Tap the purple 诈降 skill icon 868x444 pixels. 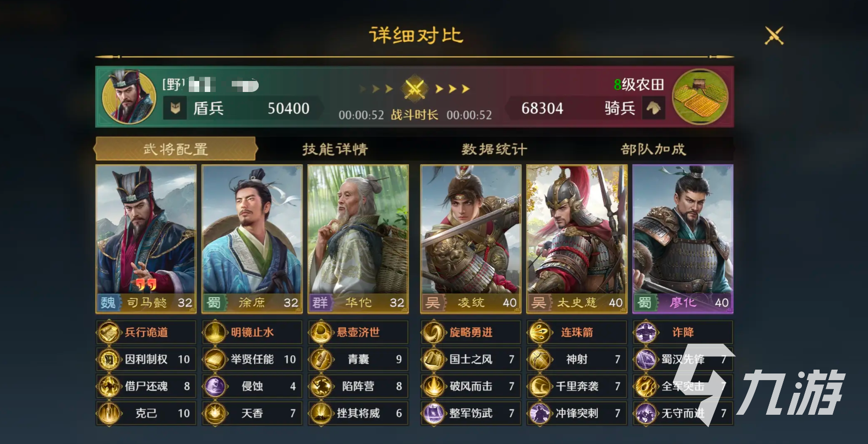tap(646, 332)
